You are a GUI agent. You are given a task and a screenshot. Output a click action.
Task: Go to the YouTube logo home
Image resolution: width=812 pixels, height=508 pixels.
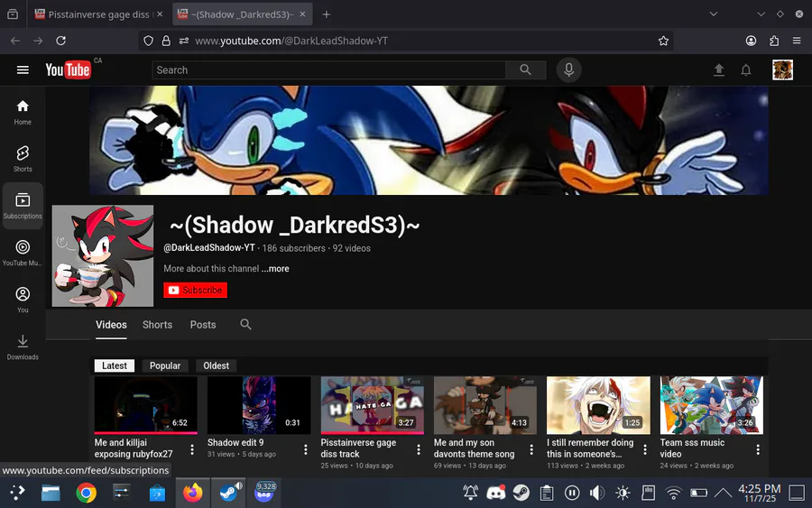68,69
